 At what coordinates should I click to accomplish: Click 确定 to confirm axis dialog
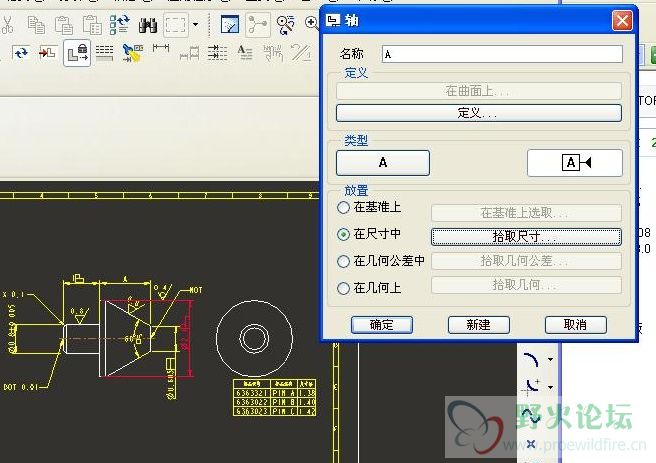click(x=382, y=325)
